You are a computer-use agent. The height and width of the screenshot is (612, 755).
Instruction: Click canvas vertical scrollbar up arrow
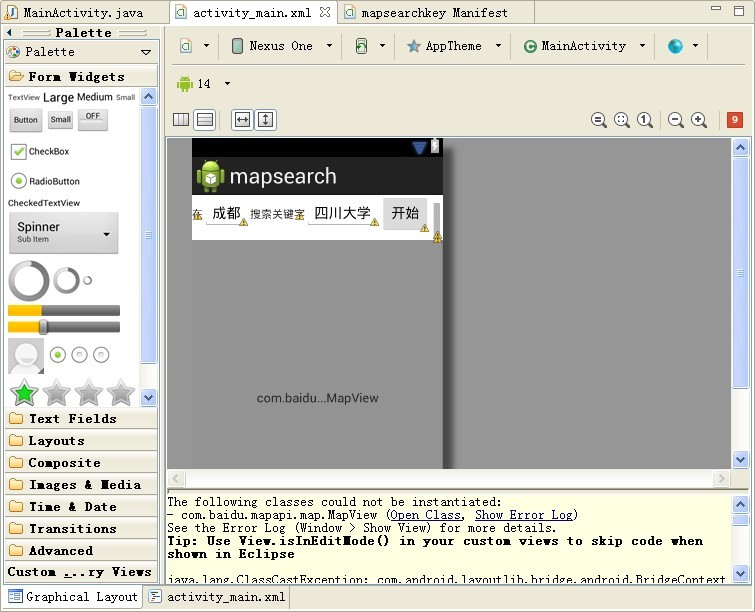[740, 147]
